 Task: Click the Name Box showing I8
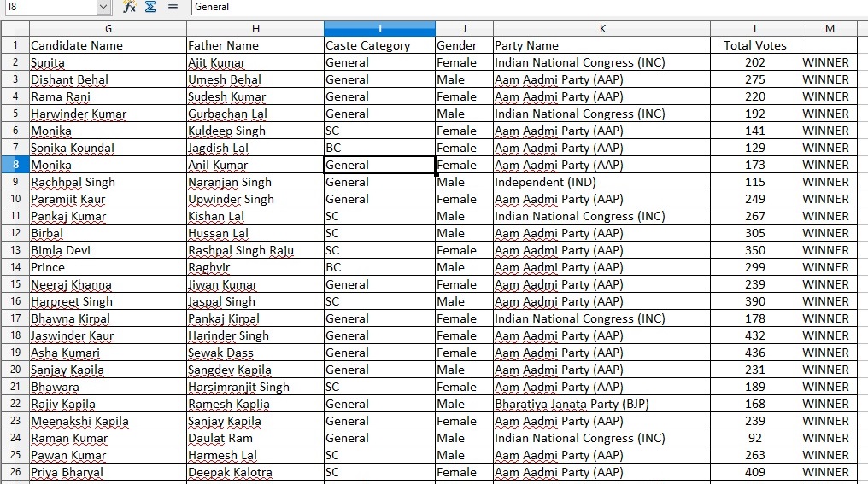coord(51,7)
